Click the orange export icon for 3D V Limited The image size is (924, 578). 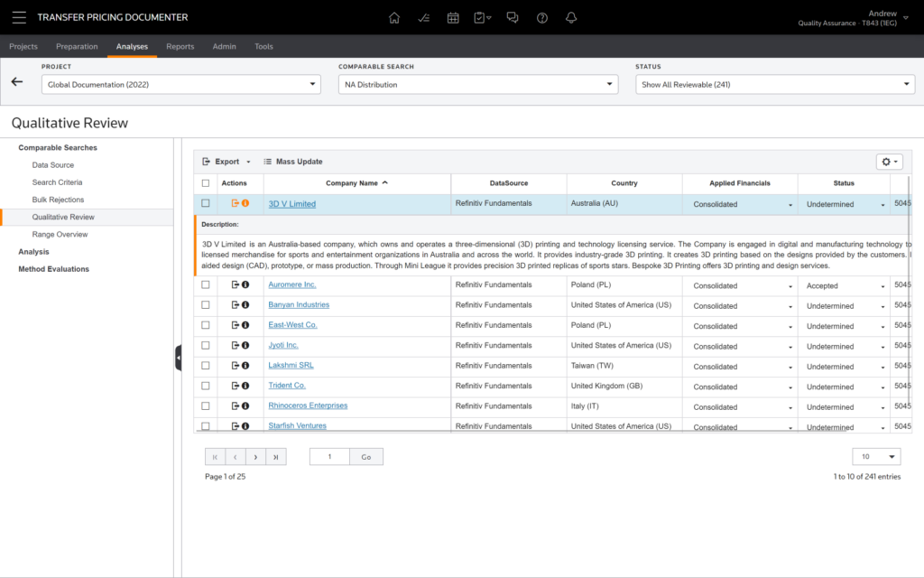click(x=236, y=203)
